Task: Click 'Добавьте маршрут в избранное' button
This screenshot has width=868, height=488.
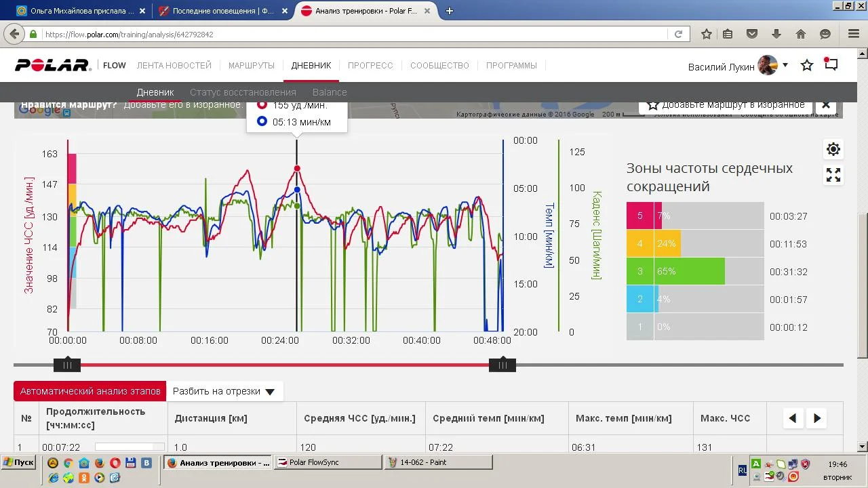Action: (726, 105)
